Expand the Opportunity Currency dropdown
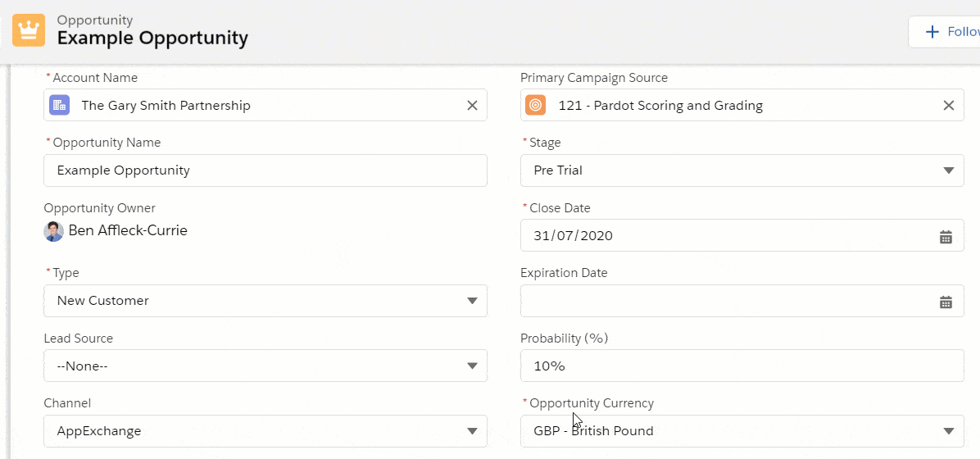980x459 pixels. click(x=948, y=431)
